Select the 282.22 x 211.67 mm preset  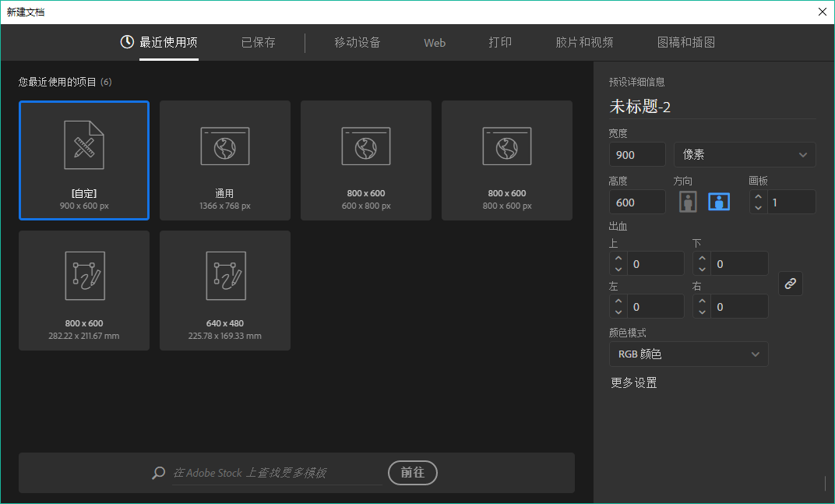click(84, 291)
